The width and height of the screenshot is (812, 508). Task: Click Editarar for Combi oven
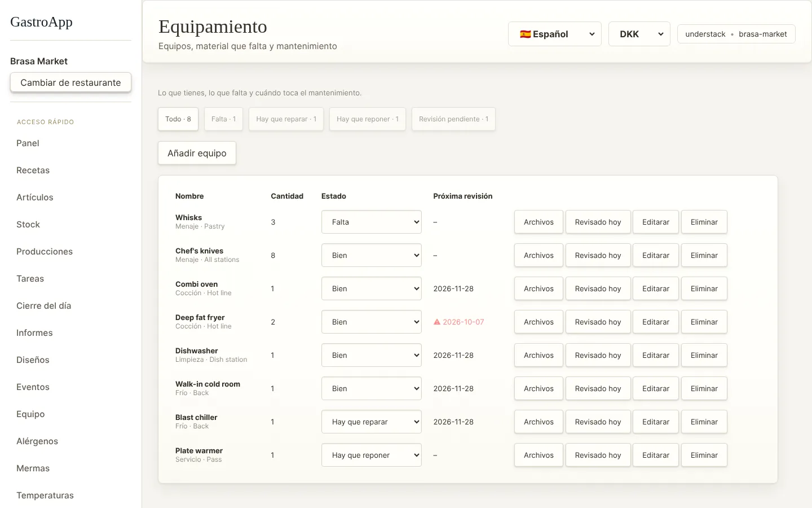(656, 288)
